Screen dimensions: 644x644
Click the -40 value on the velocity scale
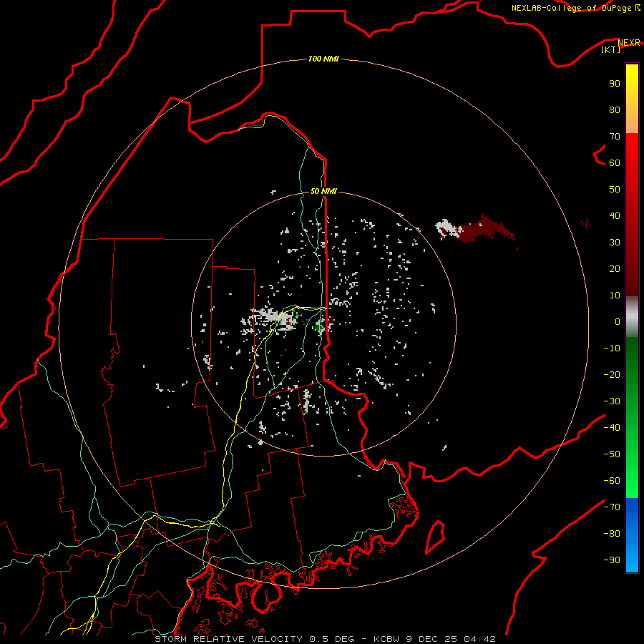click(x=612, y=428)
